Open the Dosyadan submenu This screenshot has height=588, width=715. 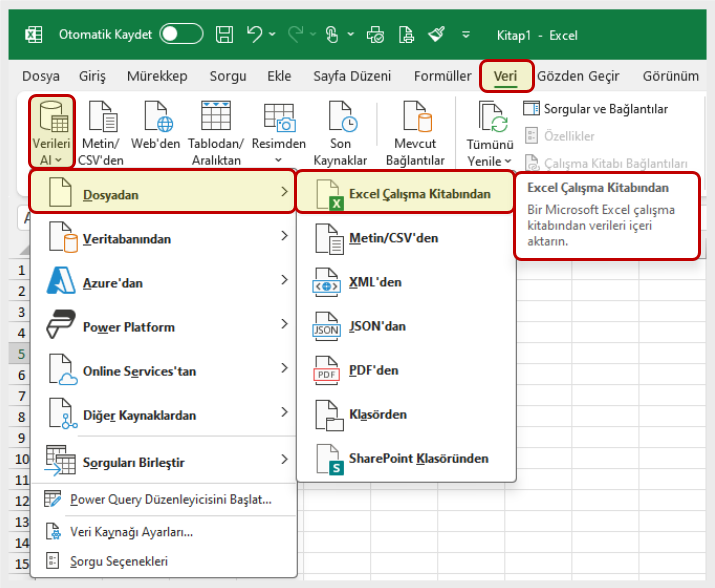162,192
